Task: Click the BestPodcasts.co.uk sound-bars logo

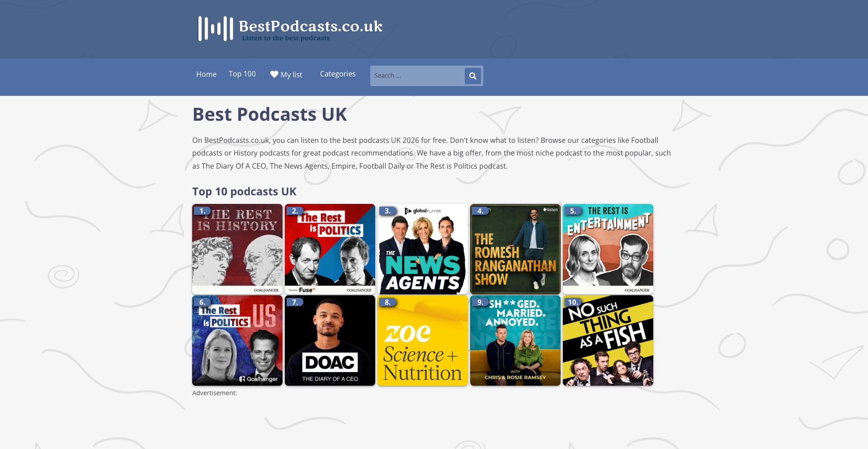Action: pyautogui.click(x=214, y=28)
